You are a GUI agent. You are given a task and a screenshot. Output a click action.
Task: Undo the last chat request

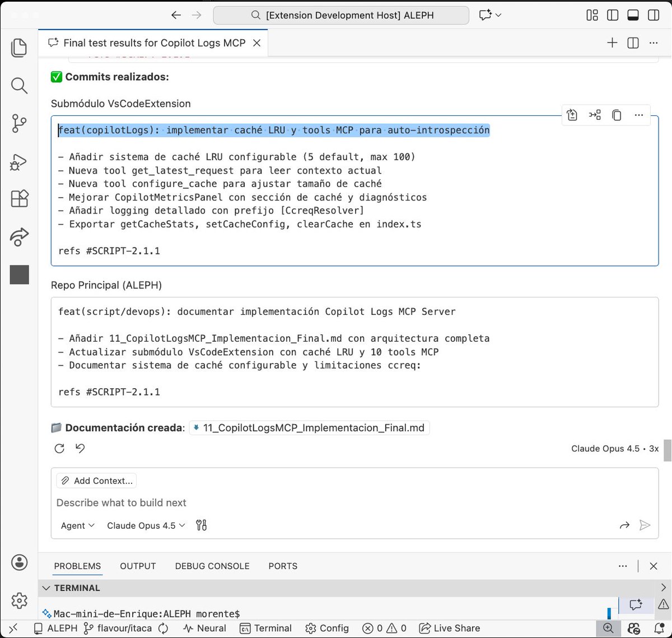80,448
